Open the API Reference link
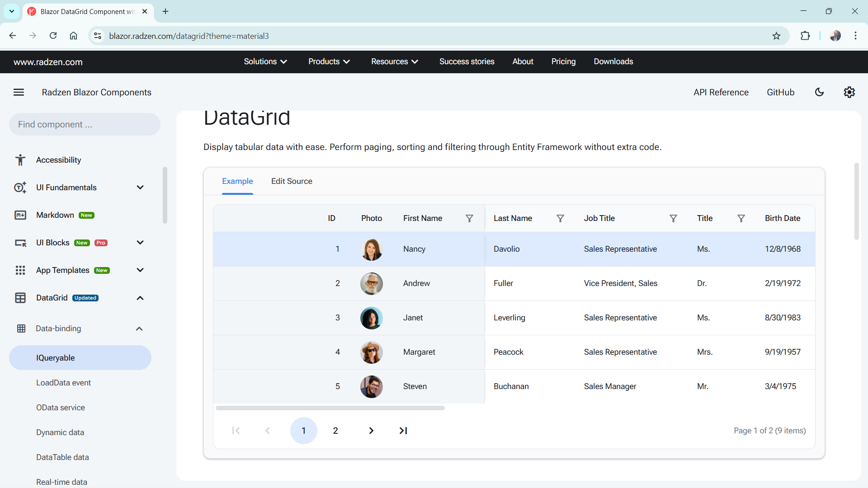This screenshot has height=488, width=868. pyautogui.click(x=721, y=92)
